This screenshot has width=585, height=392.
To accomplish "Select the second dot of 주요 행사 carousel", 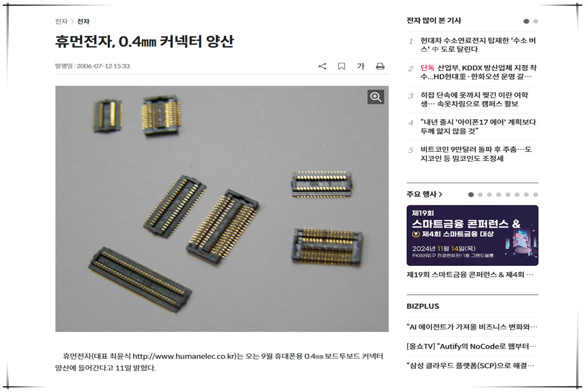I will click(x=480, y=195).
